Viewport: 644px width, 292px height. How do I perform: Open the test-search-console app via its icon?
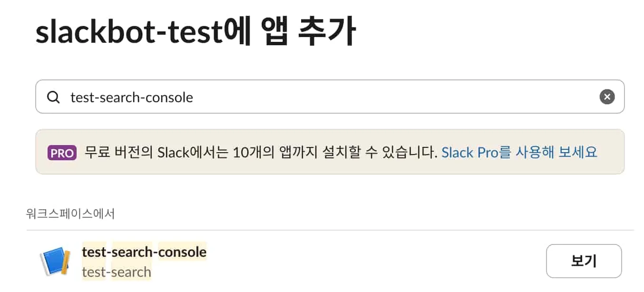tap(56, 261)
